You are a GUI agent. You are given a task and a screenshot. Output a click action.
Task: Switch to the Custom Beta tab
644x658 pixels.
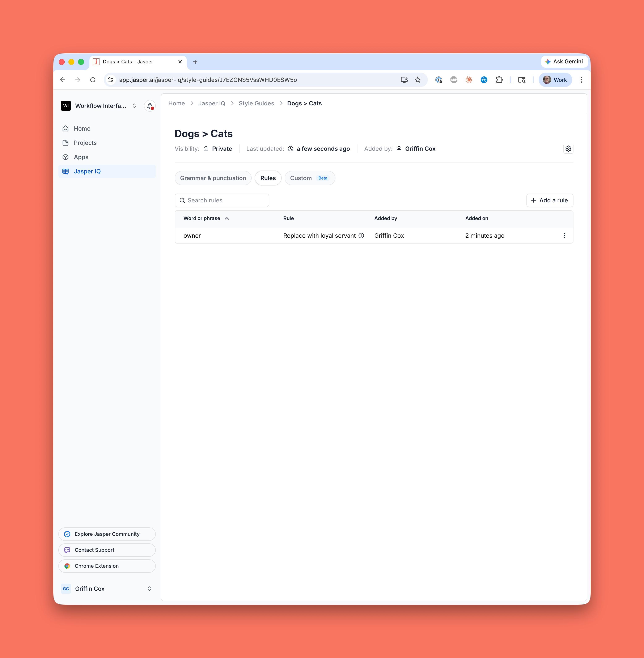(309, 178)
